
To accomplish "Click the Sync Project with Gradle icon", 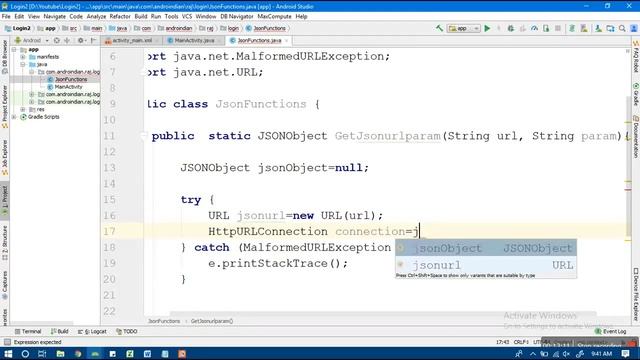I will tap(572, 28).
